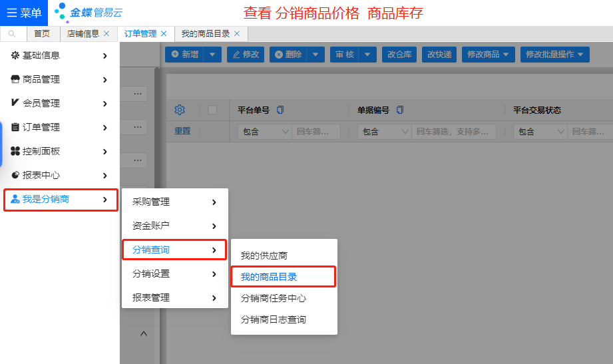The width and height of the screenshot is (613, 364).
Task: Open 采购管理 submenu item
Action: click(x=174, y=202)
